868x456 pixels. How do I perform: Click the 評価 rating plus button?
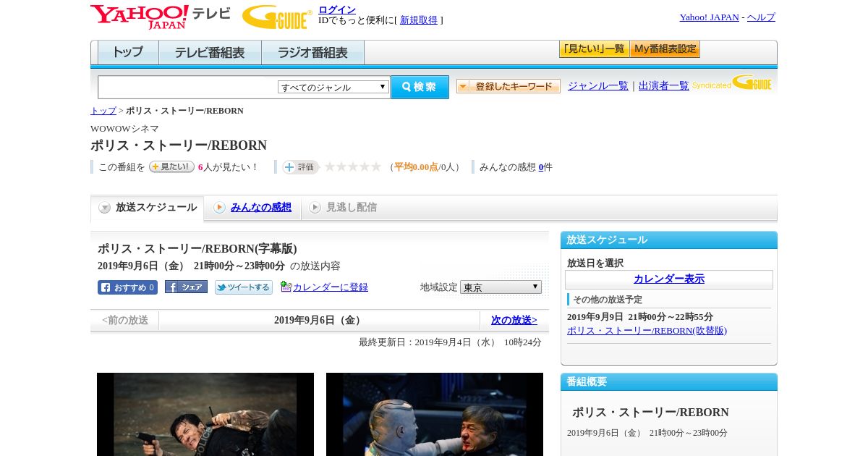point(301,167)
